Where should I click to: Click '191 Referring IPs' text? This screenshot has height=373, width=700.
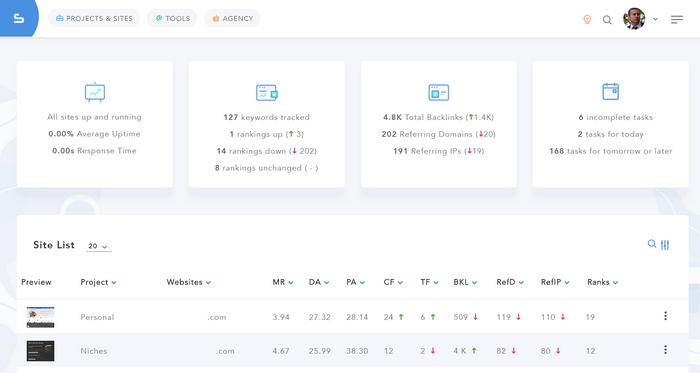427,151
